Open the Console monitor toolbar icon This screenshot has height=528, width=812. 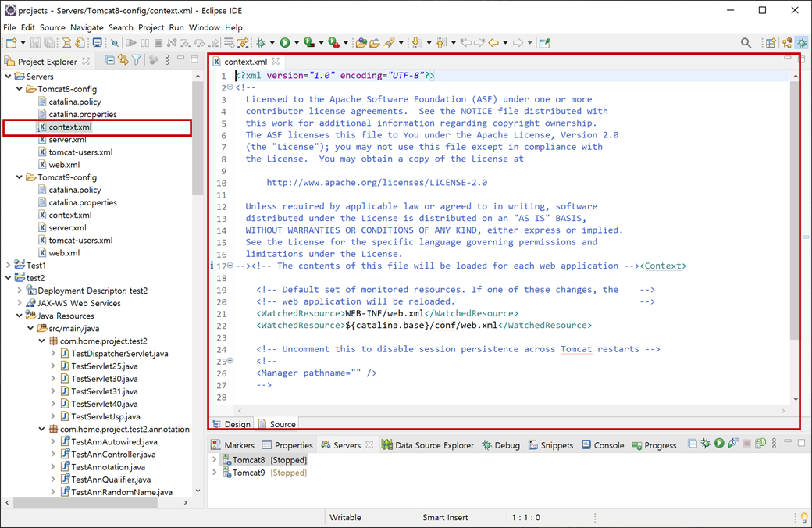98,42
